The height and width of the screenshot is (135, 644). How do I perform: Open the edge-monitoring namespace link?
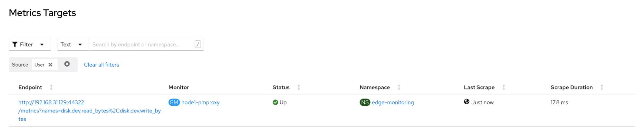click(x=393, y=102)
